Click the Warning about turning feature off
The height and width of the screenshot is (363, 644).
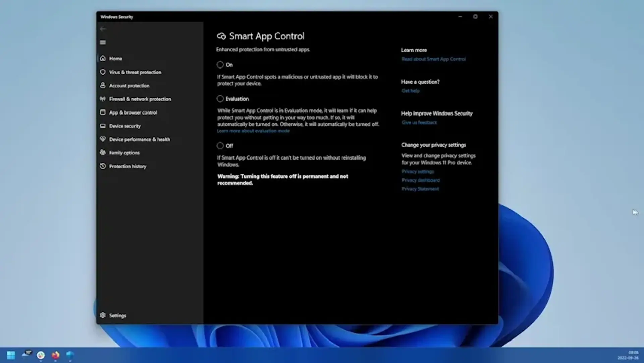(x=283, y=180)
